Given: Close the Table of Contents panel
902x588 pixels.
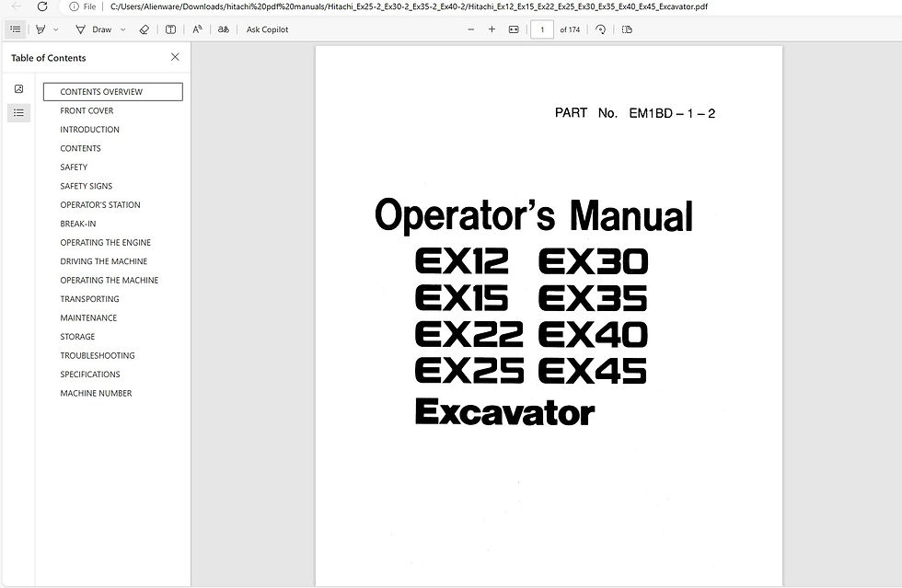Looking at the screenshot, I should pos(175,57).
